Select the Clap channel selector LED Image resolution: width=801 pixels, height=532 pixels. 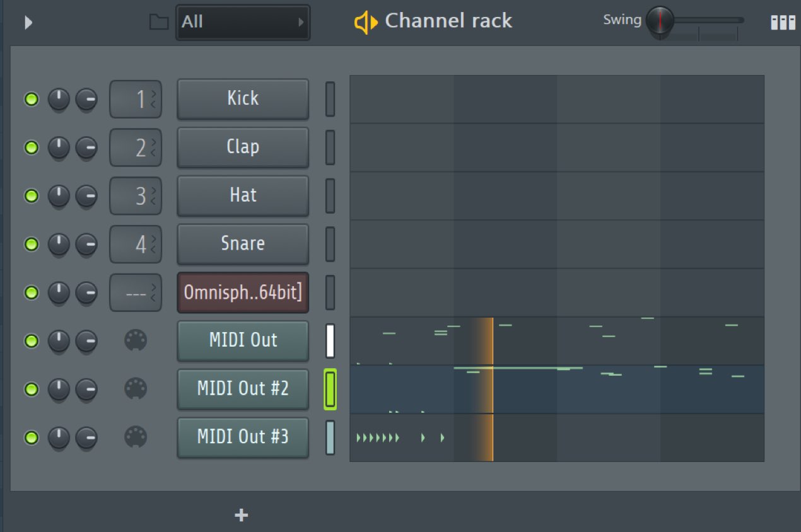[330, 147]
